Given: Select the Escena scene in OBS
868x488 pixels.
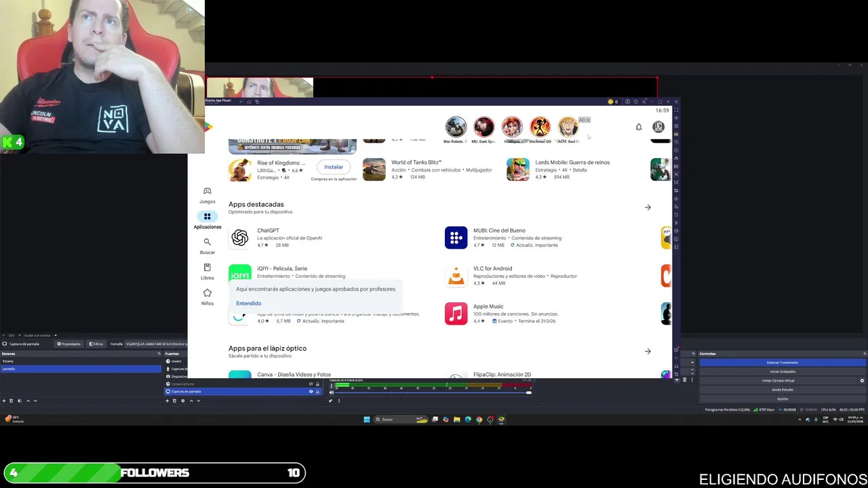Looking at the screenshot, I should (81, 361).
